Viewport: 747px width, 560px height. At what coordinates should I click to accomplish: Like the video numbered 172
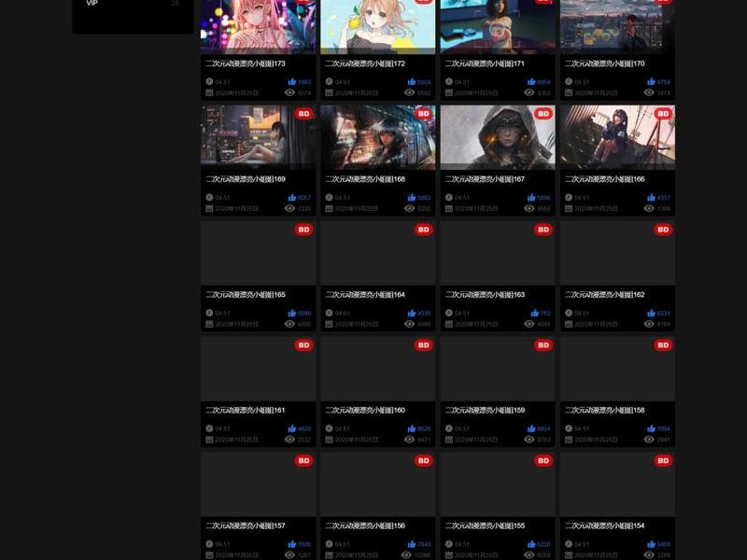pos(412,81)
